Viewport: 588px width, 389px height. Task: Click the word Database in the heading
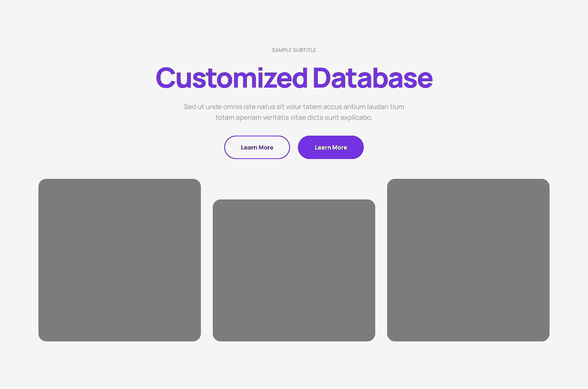click(x=372, y=78)
